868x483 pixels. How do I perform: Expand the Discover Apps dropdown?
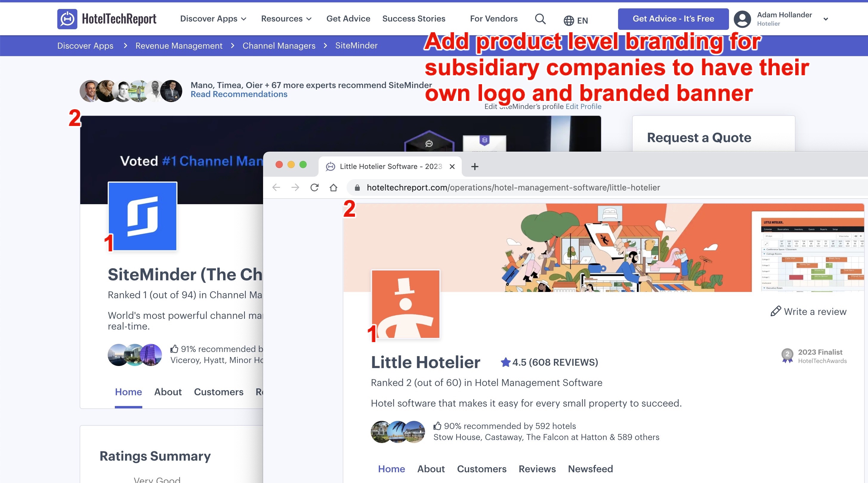point(213,19)
